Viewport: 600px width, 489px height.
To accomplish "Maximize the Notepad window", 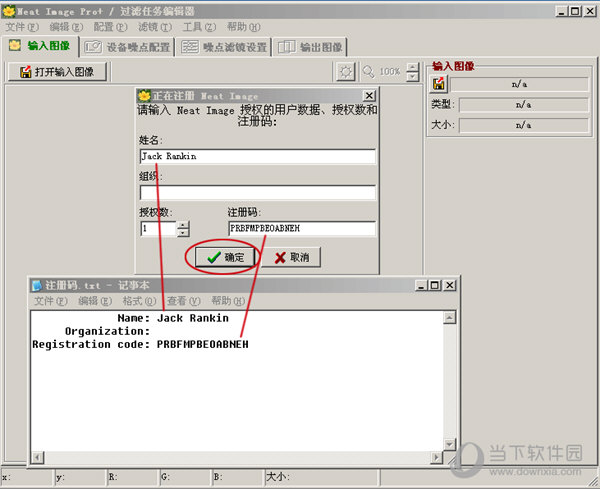I will (435, 285).
